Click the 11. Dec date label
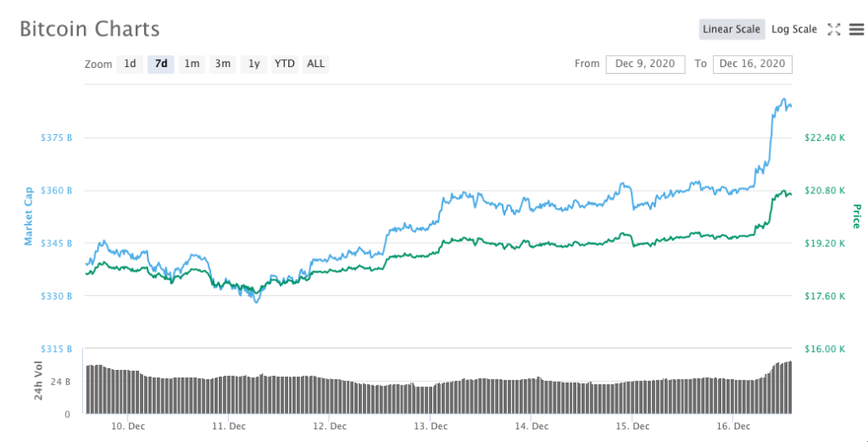Viewport: 868px width, 442px height. tap(229, 426)
